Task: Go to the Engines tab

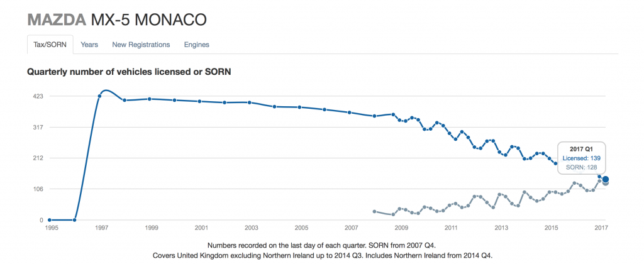Action: tap(196, 45)
